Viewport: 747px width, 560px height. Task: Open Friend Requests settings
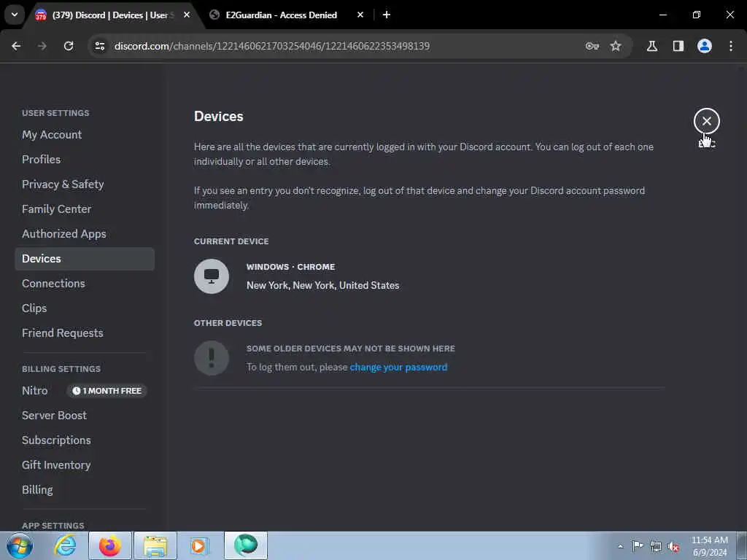point(85,332)
